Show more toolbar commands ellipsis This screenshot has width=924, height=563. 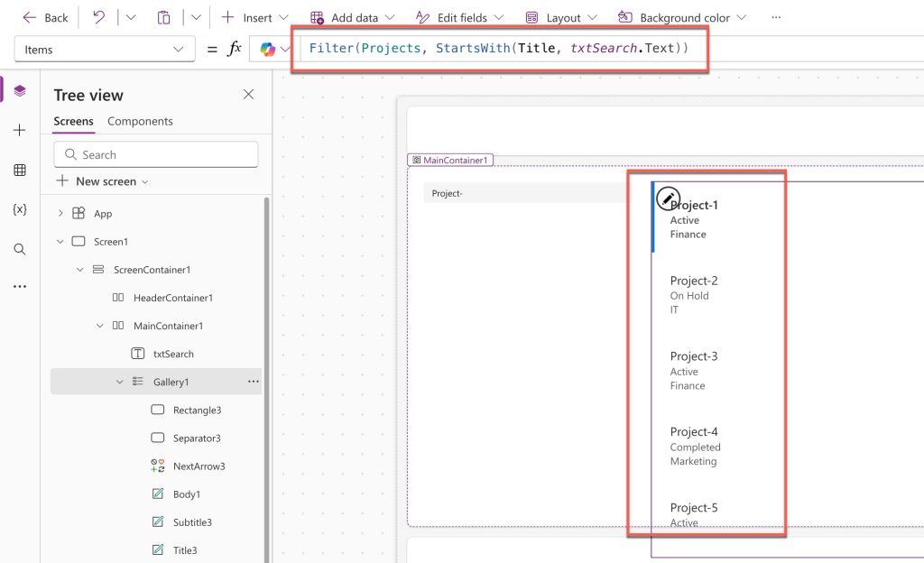pyautogui.click(x=776, y=18)
